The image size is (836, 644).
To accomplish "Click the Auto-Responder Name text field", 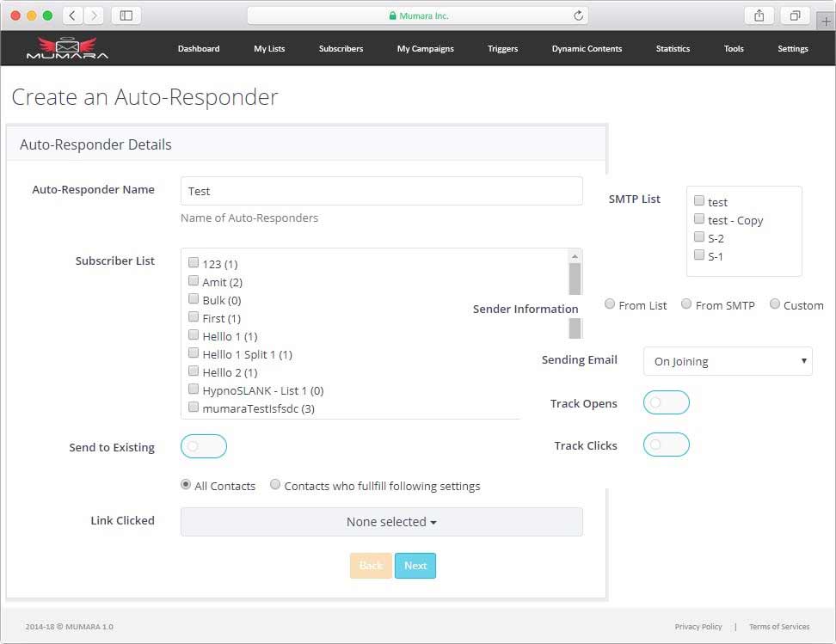I will click(381, 191).
